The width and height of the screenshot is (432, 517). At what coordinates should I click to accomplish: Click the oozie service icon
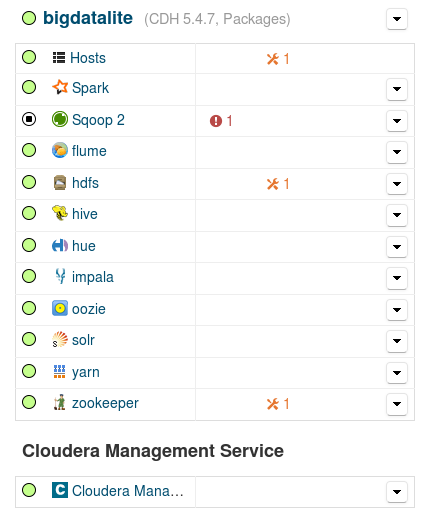60,308
